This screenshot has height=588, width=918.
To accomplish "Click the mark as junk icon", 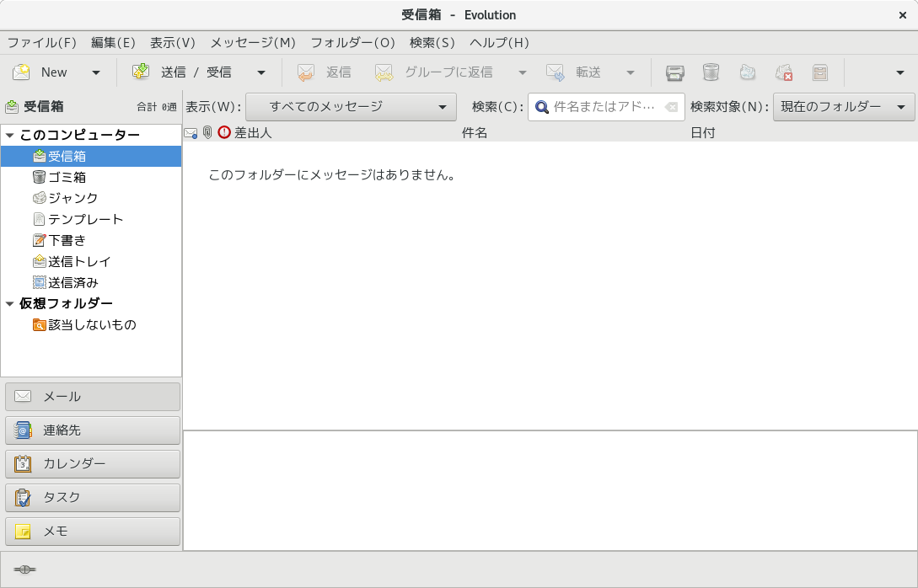I will coord(747,72).
